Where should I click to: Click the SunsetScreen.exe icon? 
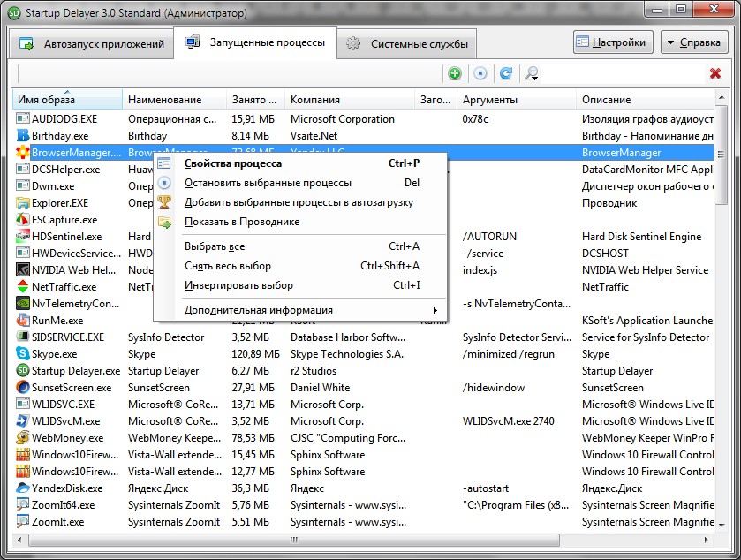click(x=23, y=388)
